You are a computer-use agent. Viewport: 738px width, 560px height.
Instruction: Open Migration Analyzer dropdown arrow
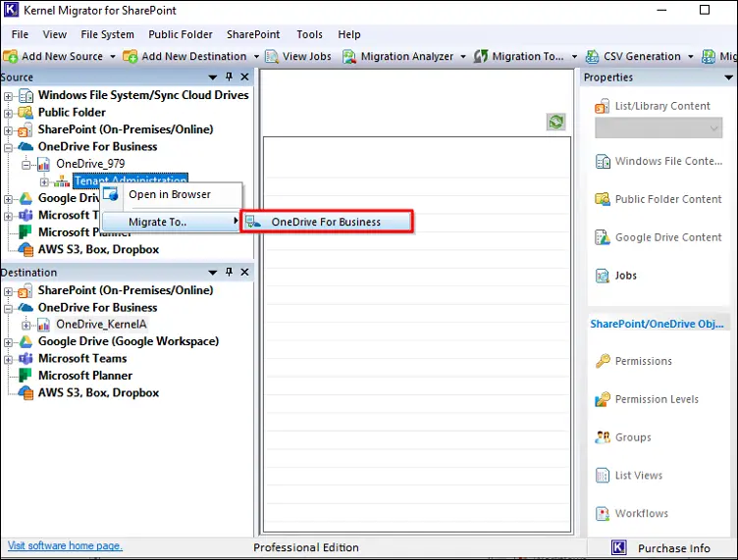[463, 57]
